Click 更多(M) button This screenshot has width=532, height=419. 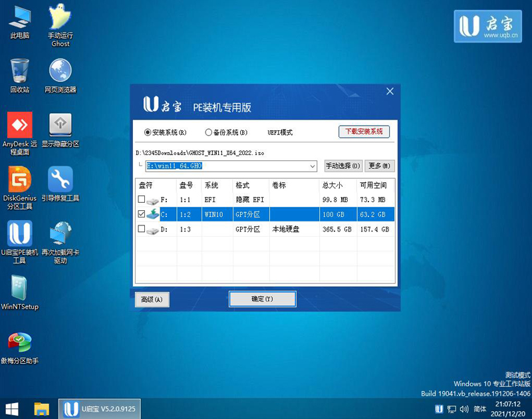pos(380,166)
